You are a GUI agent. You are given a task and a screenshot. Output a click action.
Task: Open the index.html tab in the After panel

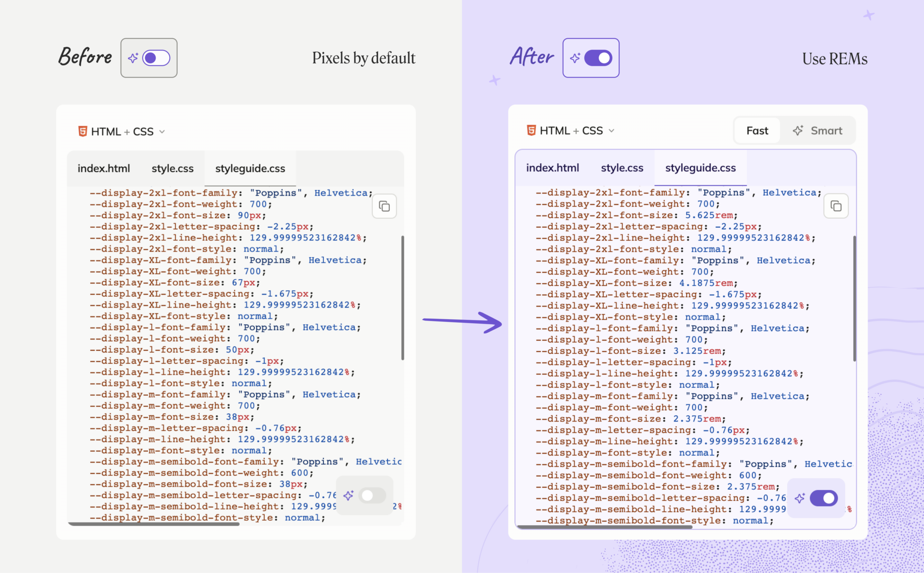552,167
